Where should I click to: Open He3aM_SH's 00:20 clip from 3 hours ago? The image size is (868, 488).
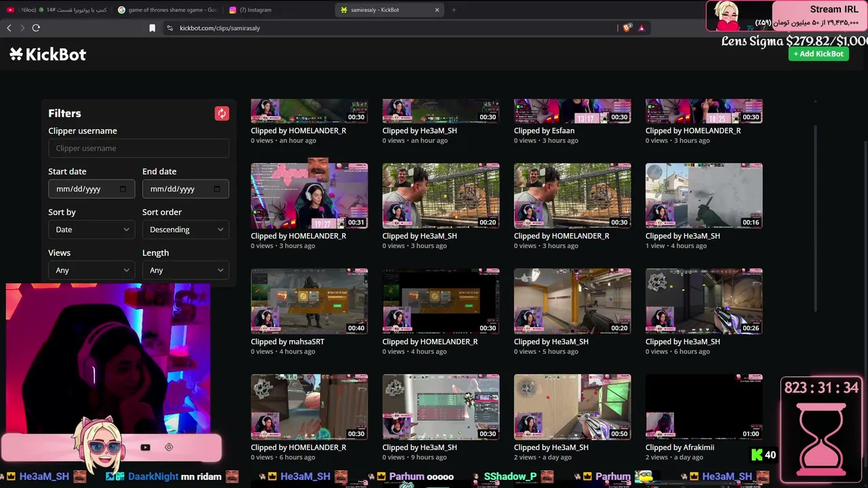tap(441, 196)
